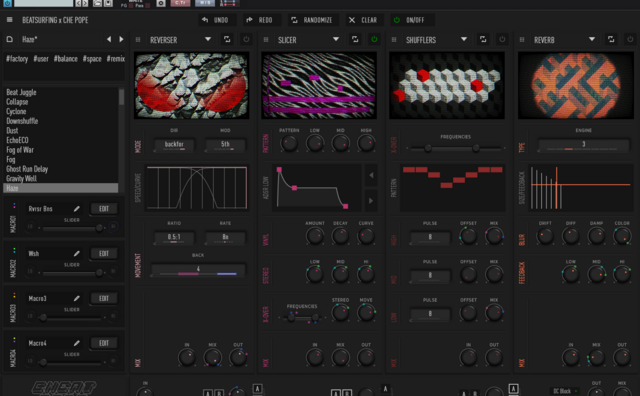This screenshot has width=640, height=396.
Task: Click the Slicer zebra visualizer thumbnail
Action: coord(319,85)
